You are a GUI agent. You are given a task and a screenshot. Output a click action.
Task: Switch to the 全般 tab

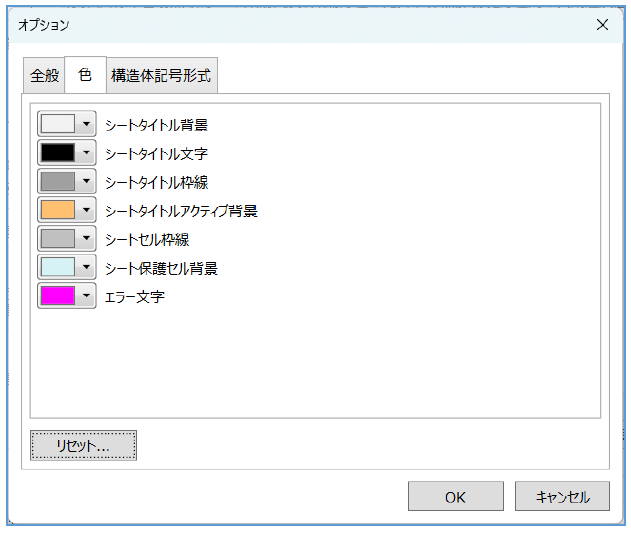click(45, 76)
